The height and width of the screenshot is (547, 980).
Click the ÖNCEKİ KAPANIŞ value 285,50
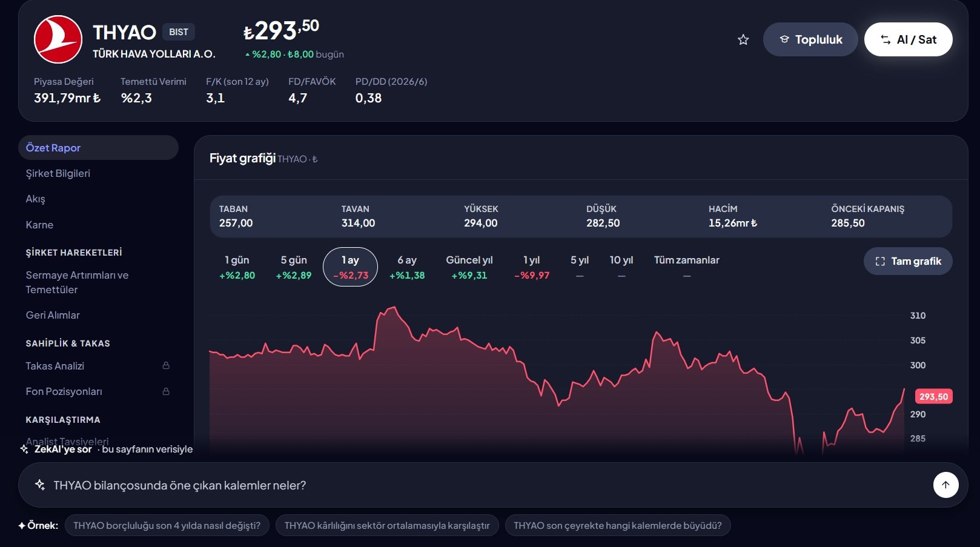point(848,223)
